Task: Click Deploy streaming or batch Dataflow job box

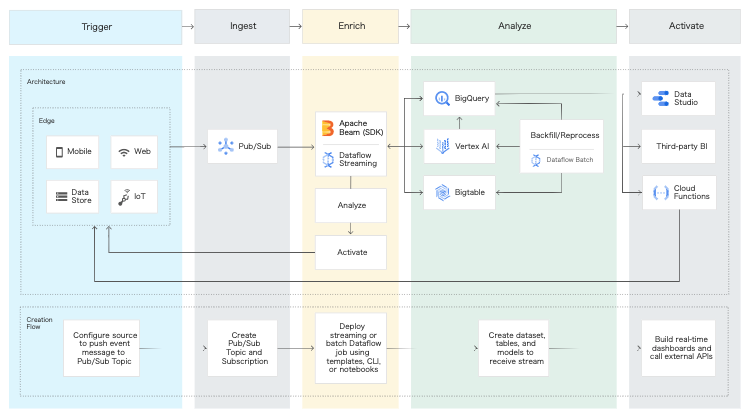Action: tap(351, 348)
